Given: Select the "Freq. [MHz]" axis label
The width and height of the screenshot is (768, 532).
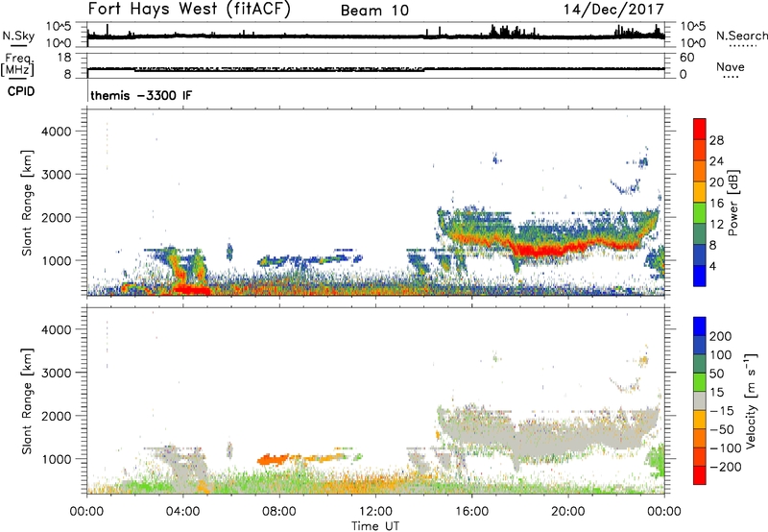Looking at the screenshot, I should [17, 64].
